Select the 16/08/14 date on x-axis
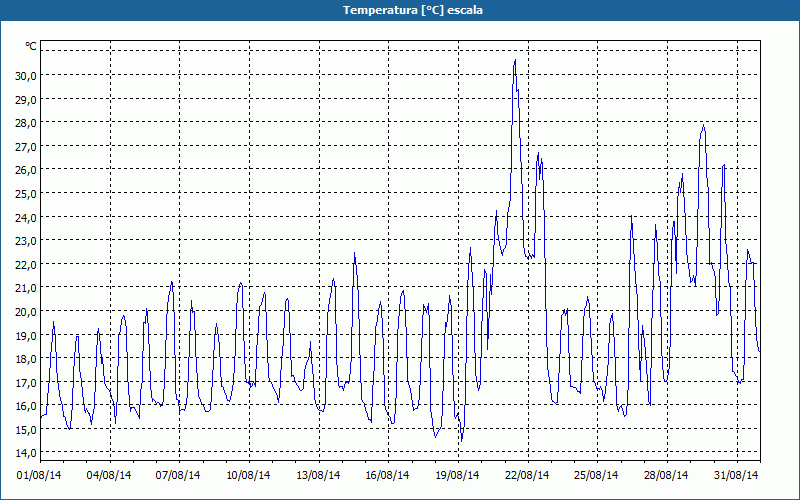The image size is (800, 500). pos(388,474)
